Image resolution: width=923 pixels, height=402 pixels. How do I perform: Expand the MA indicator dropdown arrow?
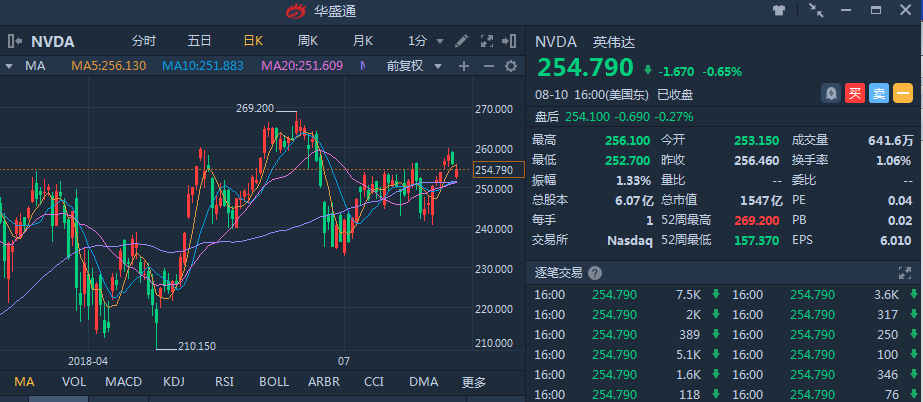(9, 66)
